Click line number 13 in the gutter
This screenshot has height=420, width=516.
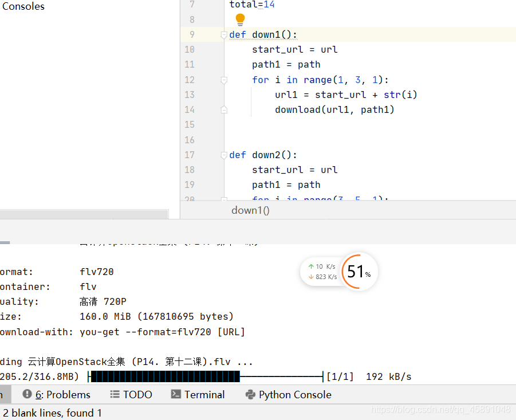click(189, 95)
